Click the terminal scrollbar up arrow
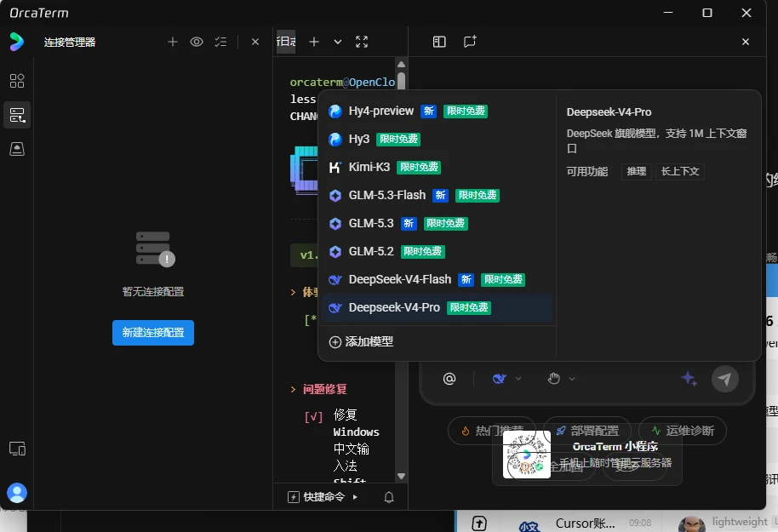This screenshot has height=532, width=778. click(x=402, y=64)
